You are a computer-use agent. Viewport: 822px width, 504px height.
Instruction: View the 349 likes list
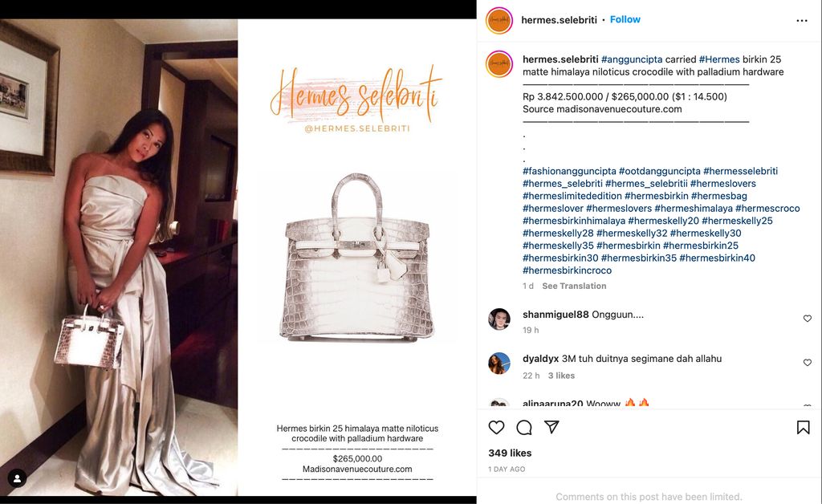(x=510, y=453)
